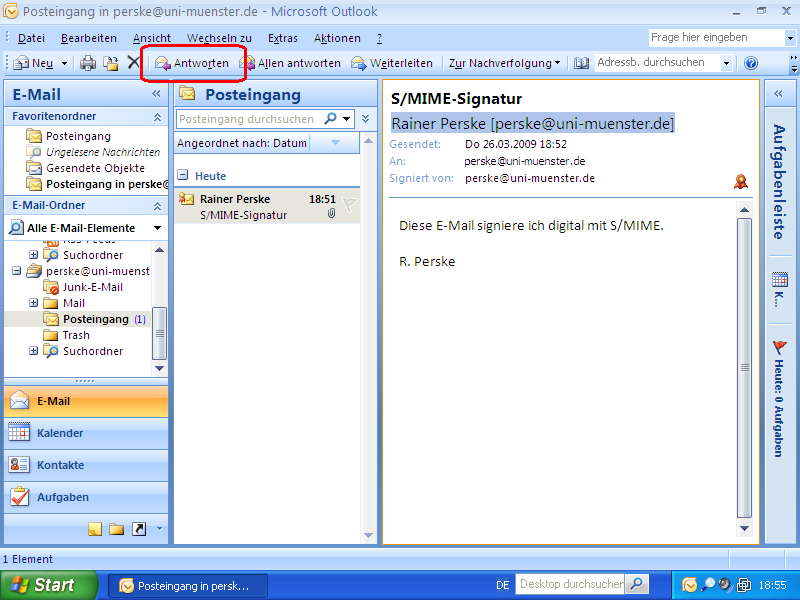The image size is (800, 600).
Task: Click the shortcuts icon in navigation pane
Action: coord(138,529)
